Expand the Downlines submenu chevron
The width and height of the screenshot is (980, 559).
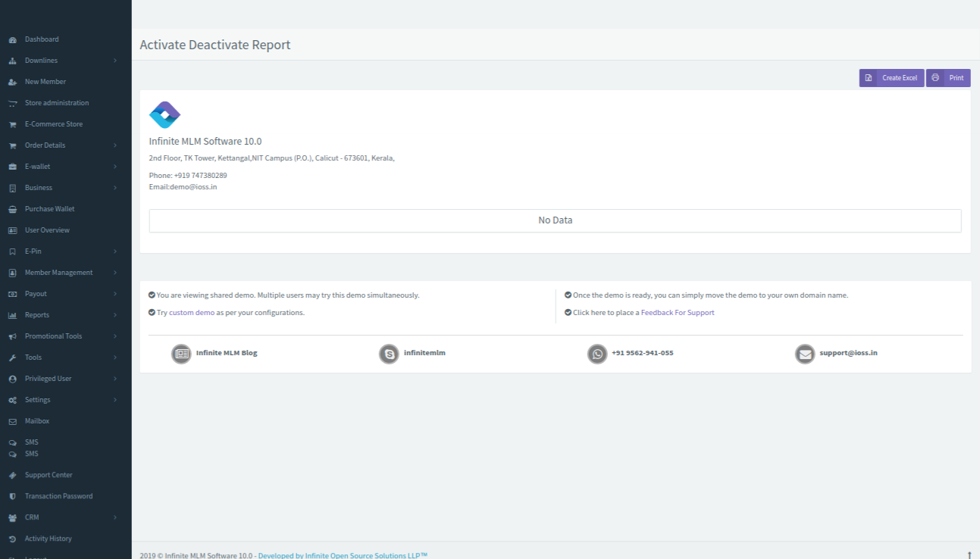(x=115, y=61)
